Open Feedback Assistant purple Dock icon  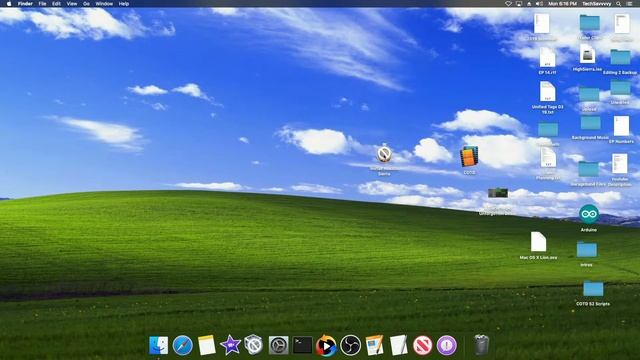[x=447, y=345]
